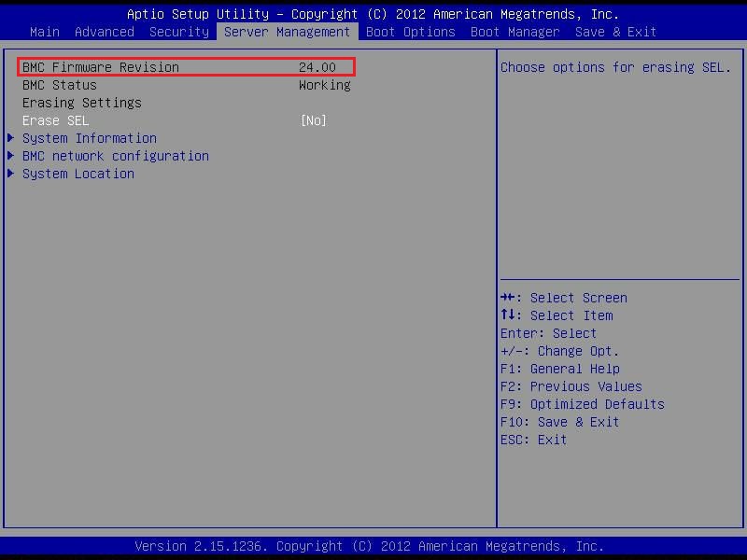
Task: Open BMC network configuration settings
Action: coord(115,155)
